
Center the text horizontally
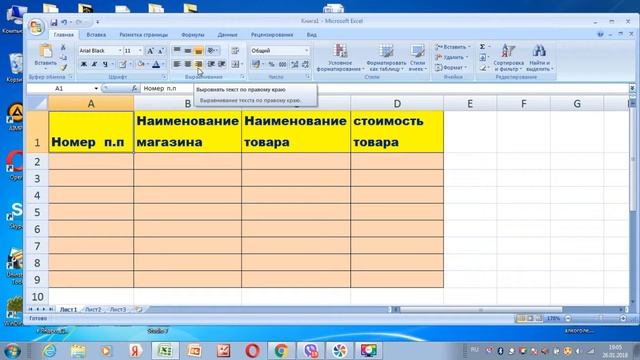point(187,64)
